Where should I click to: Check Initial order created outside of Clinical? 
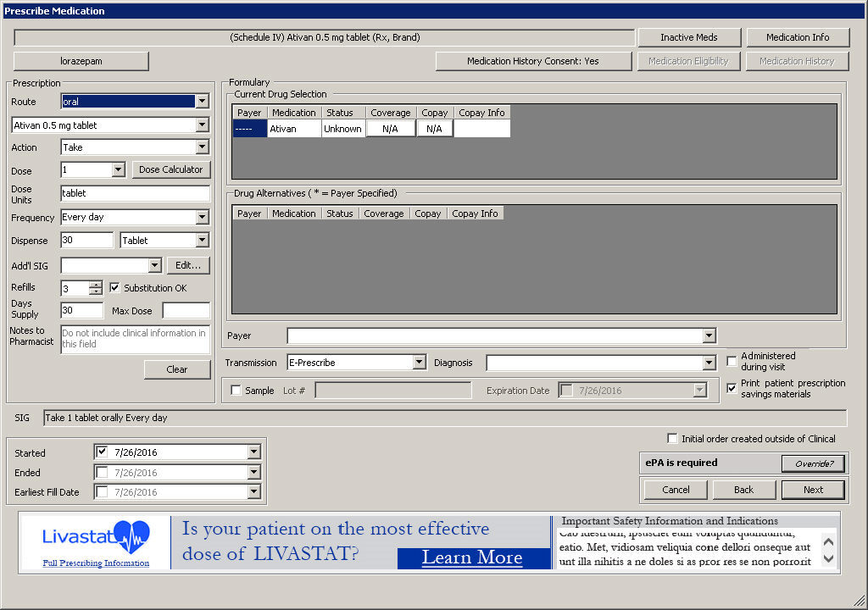(x=672, y=438)
